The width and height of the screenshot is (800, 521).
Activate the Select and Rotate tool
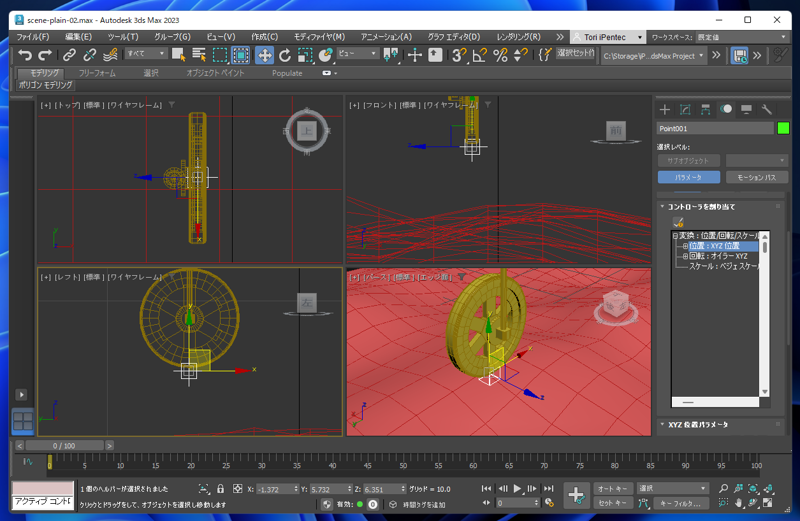tap(285, 55)
